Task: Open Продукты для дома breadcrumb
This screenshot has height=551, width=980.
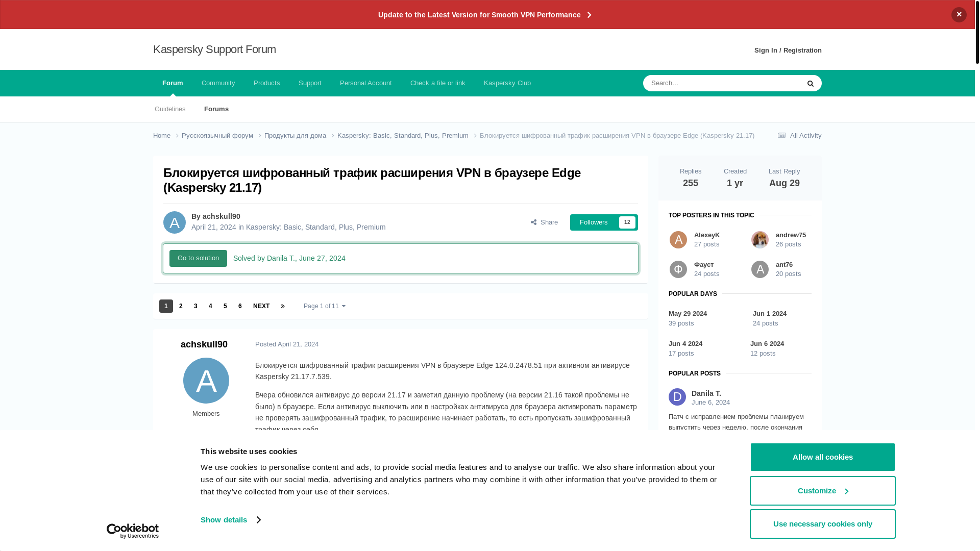Action: [x=295, y=136]
